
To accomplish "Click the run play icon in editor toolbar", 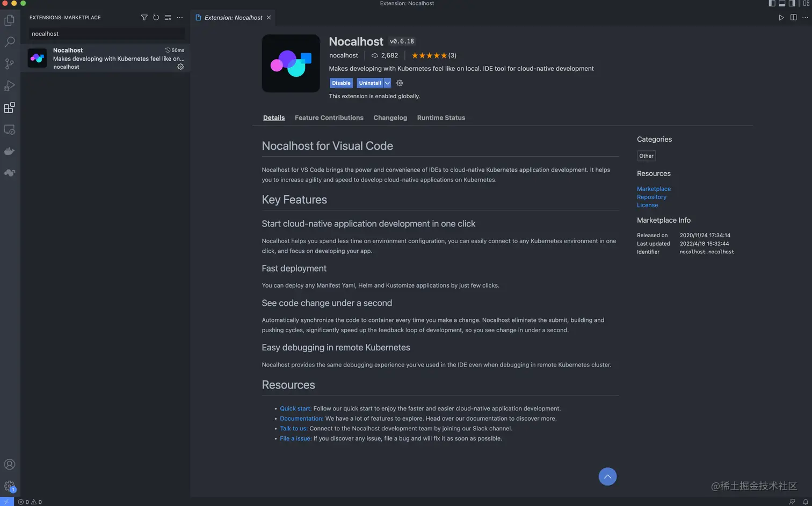I will (781, 18).
